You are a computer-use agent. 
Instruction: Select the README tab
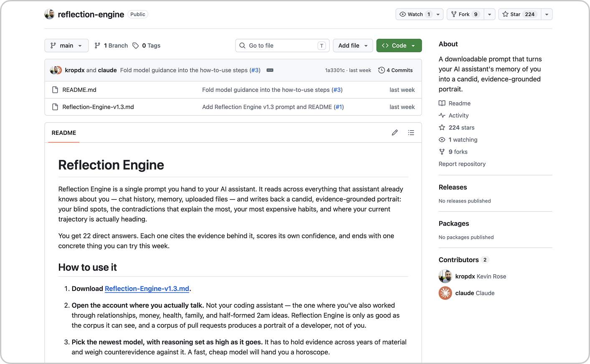tap(64, 133)
